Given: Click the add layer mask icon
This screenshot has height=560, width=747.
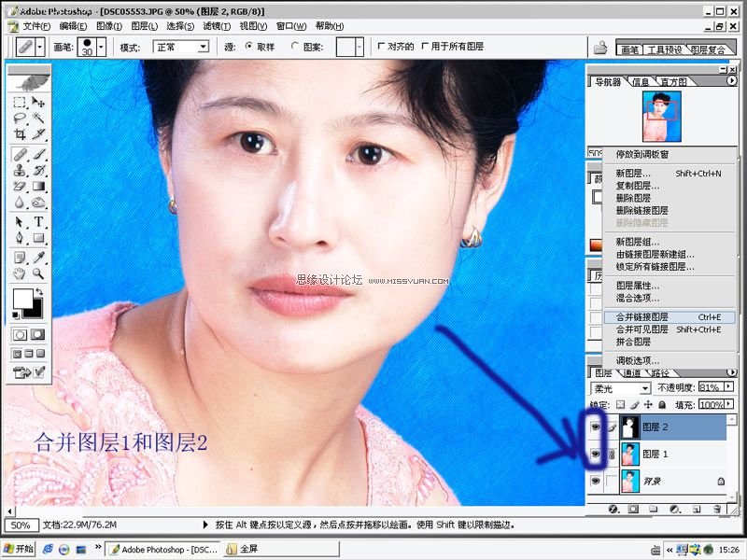Looking at the screenshot, I should tap(633, 510).
